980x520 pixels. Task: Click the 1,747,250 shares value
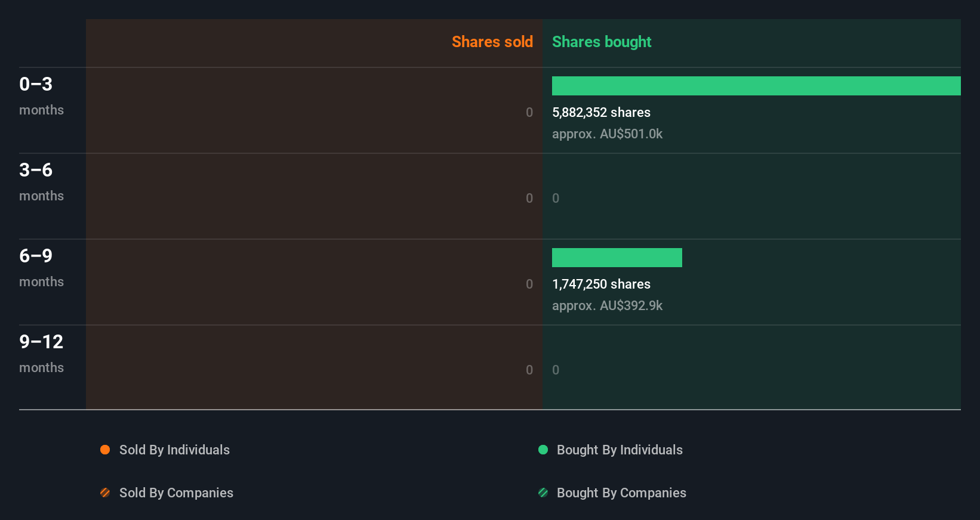(601, 284)
